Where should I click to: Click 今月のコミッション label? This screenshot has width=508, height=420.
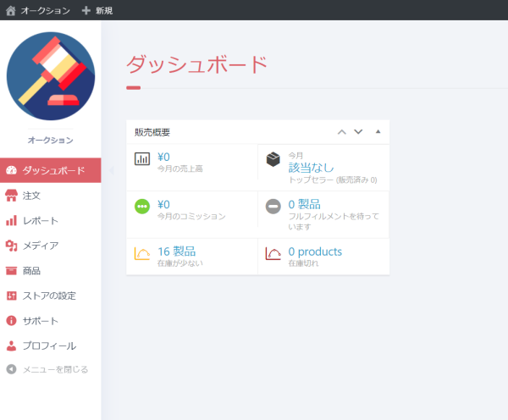coord(191,216)
